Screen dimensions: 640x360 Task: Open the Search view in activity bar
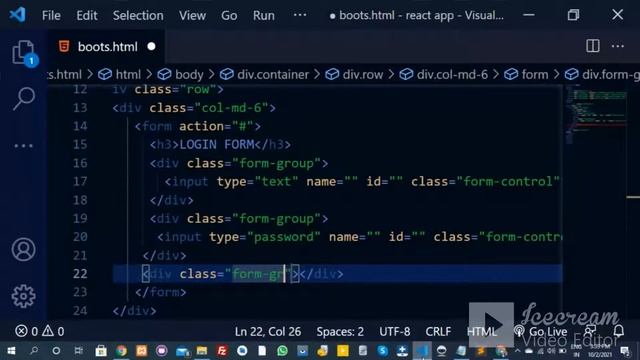pos(24,98)
